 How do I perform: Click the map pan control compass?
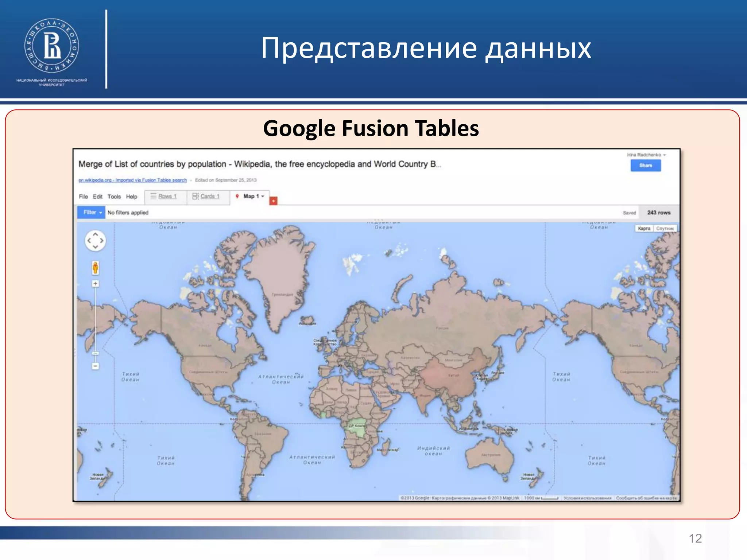95,241
